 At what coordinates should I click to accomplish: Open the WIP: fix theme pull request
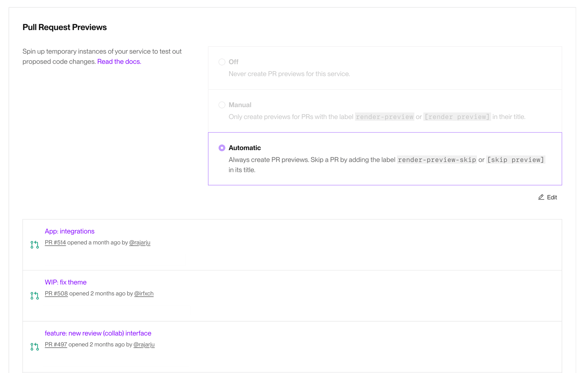click(66, 282)
